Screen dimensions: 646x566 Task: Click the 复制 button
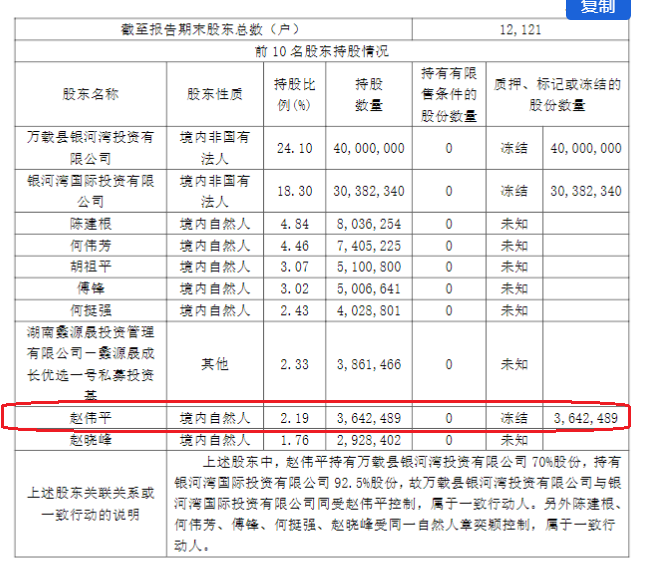(599, 7)
